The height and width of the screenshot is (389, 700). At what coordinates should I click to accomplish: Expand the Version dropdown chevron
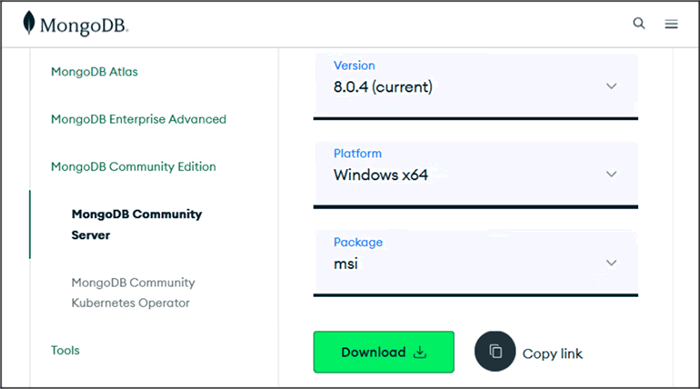click(611, 86)
